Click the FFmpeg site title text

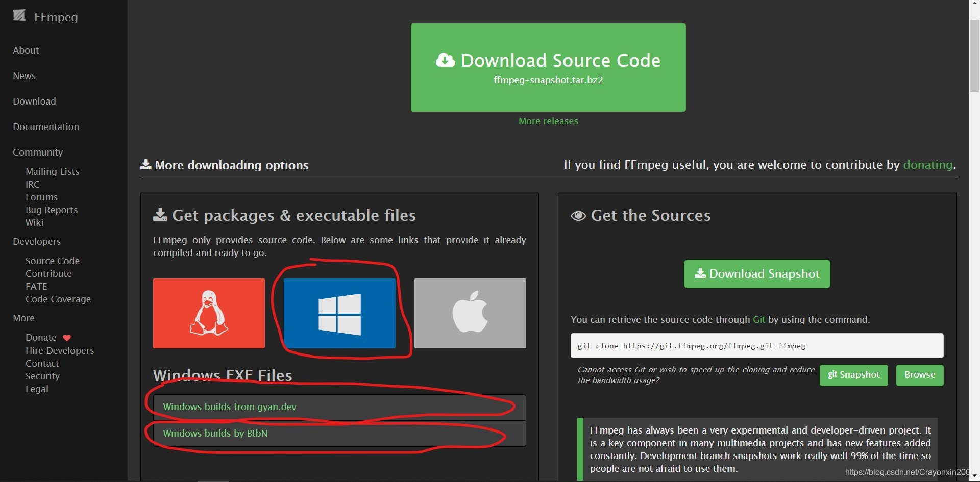56,17
